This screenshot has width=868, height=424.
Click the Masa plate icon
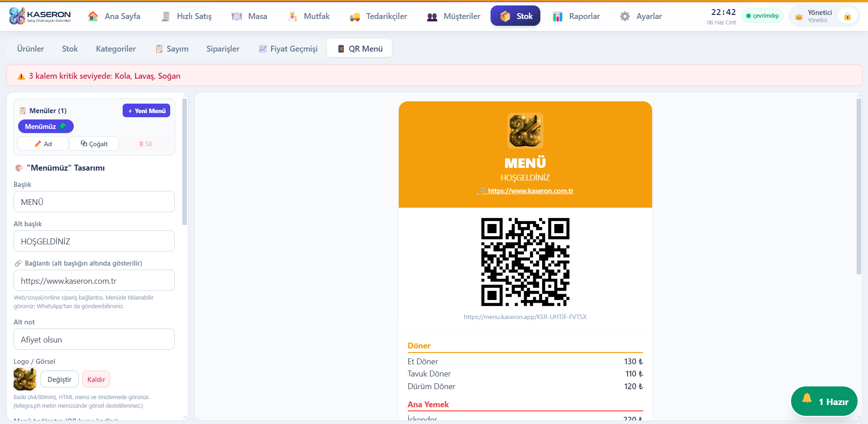point(237,16)
